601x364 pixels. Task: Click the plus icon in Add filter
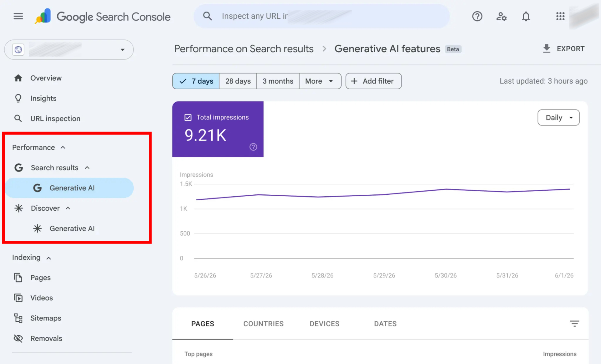pos(354,81)
